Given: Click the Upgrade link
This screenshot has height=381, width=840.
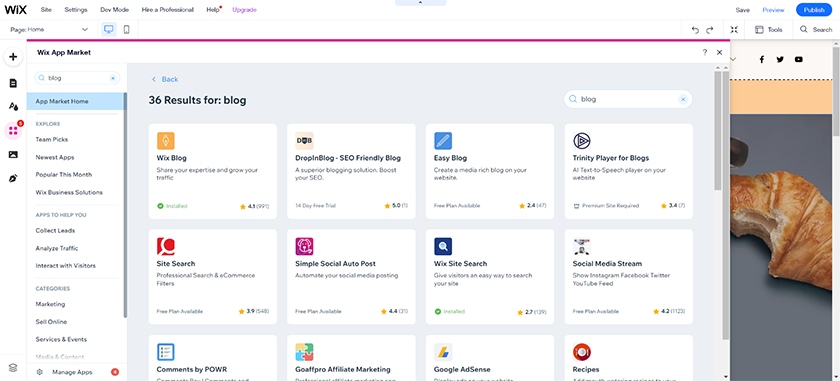Looking at the screenshot, I should click(x=244, y=10).
